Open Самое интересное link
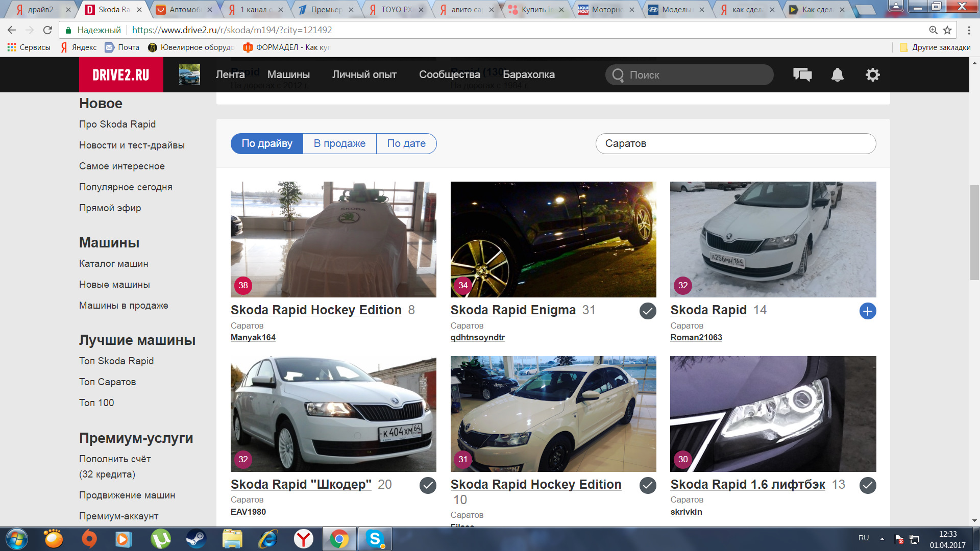 (x=122, y=166)
